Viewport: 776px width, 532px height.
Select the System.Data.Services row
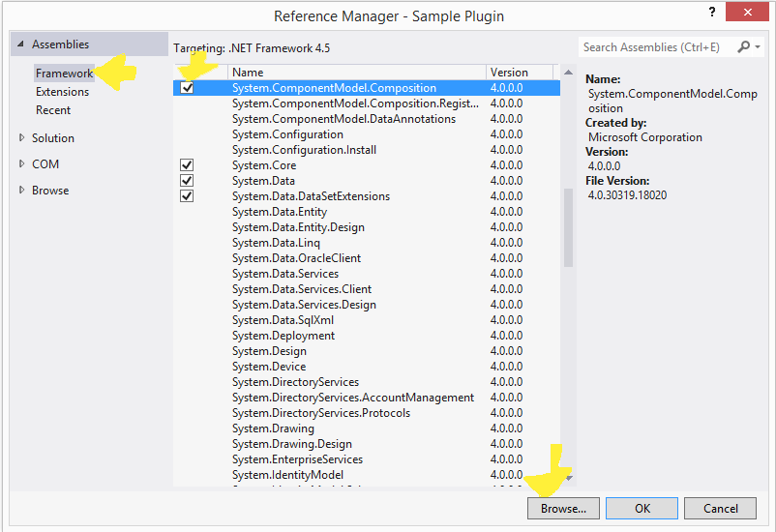(x=367, y=273)
